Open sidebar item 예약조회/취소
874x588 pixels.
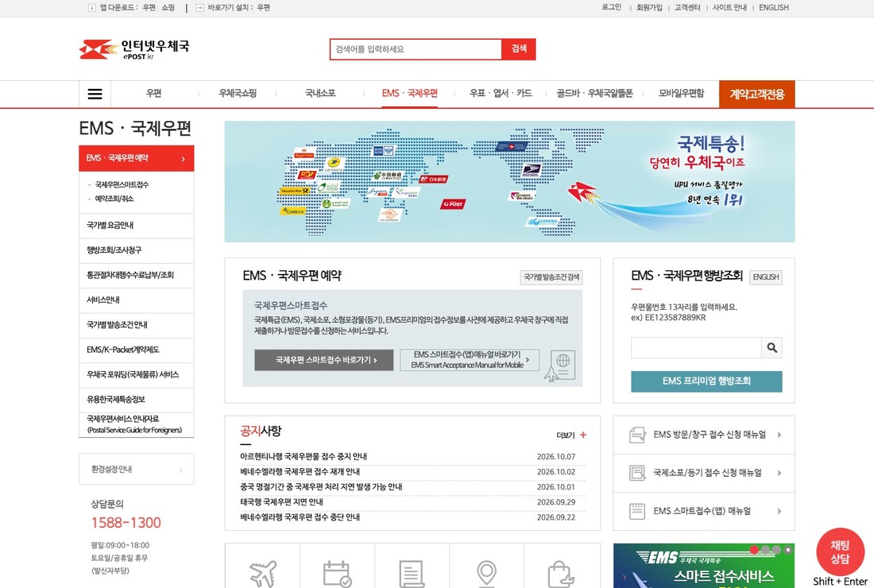tap(114, 199)
